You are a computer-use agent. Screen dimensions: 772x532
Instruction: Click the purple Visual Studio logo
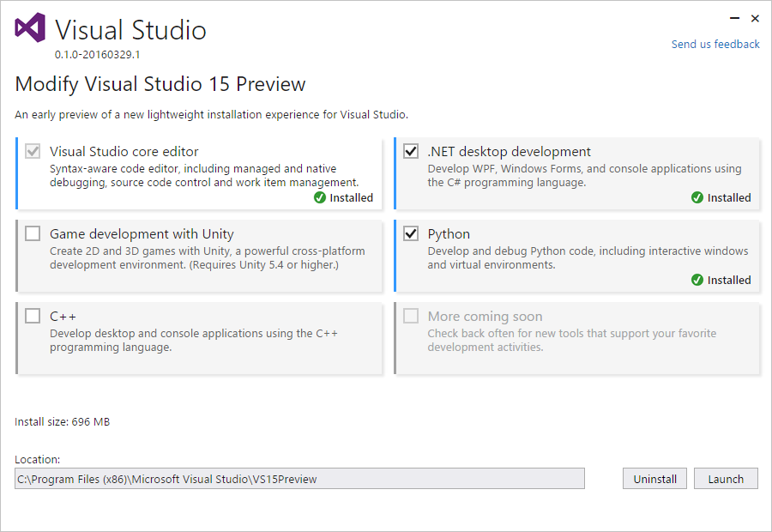(x=30, y=28)
